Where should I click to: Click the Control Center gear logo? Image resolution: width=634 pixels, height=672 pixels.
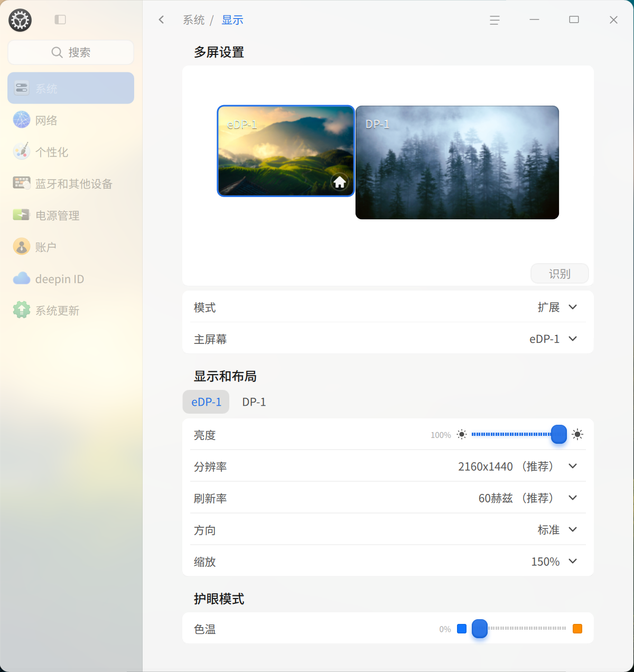click(20, 20)
